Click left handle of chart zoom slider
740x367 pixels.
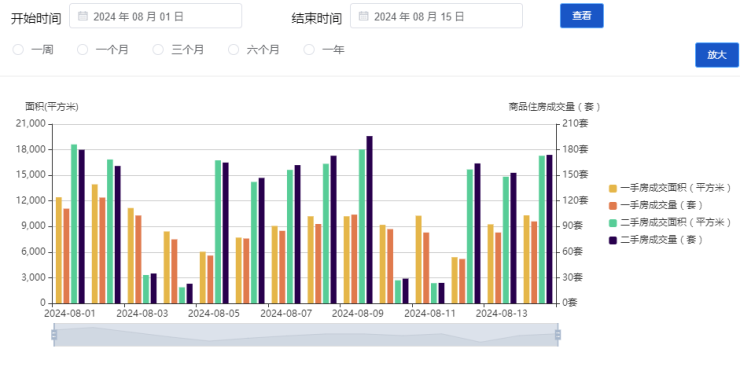[54, 335]
